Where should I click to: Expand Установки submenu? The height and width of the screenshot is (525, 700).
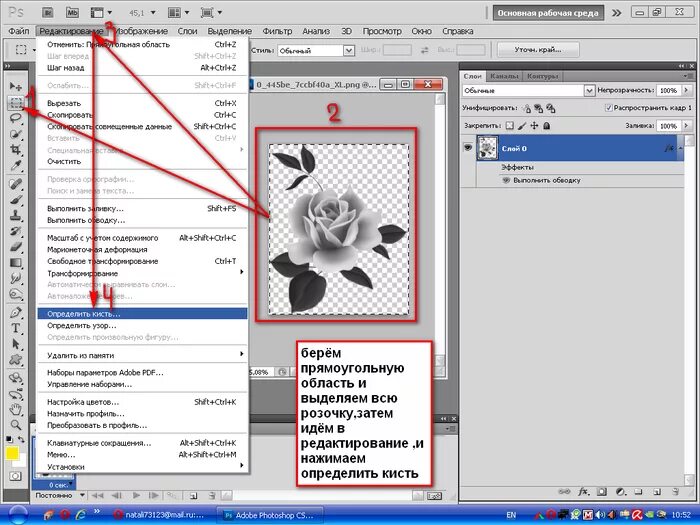coord(142,467)
